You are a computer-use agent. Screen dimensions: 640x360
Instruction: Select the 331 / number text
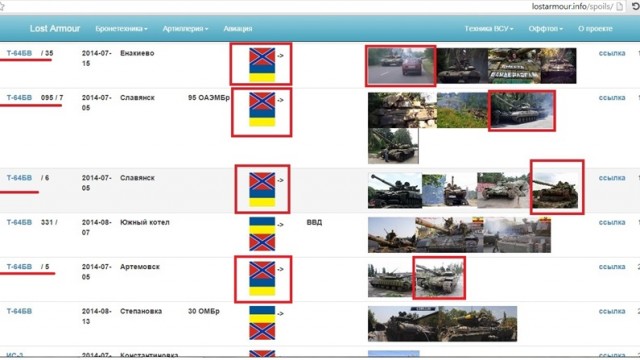click(x=49, y=222)
